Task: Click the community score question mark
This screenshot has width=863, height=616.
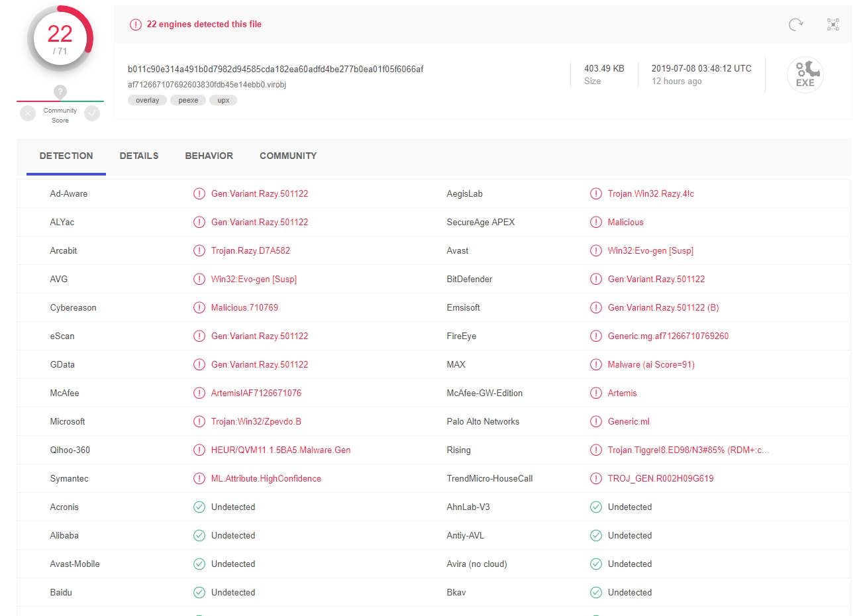Action: (x=60, y=92)
